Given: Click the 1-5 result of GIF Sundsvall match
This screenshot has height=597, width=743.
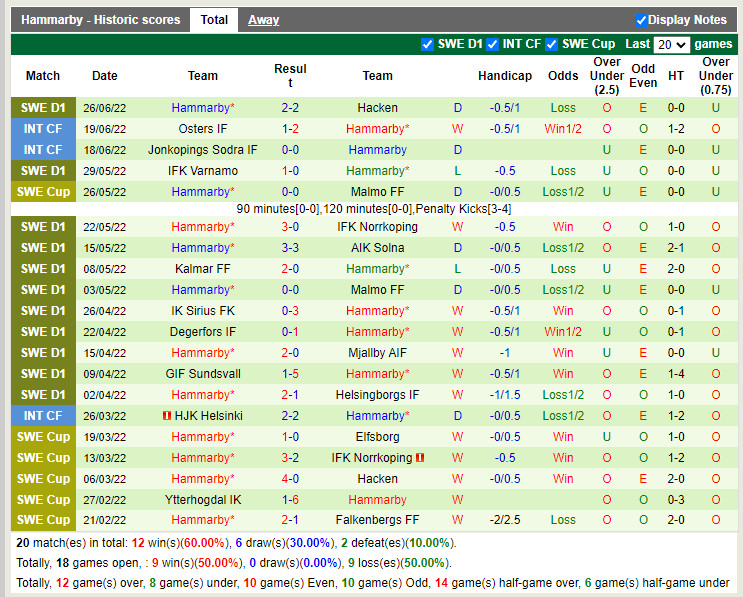Looking at the screenshot, I should tap(290, 374).
